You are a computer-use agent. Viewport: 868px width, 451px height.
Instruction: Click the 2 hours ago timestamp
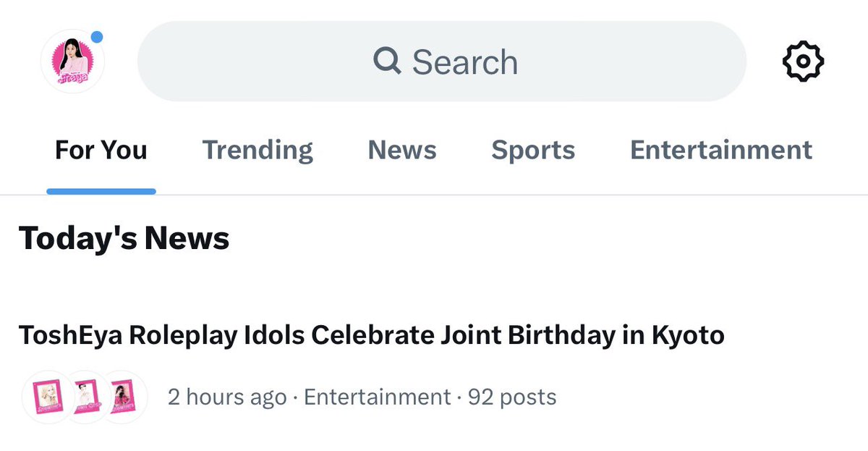coord(227,397)
